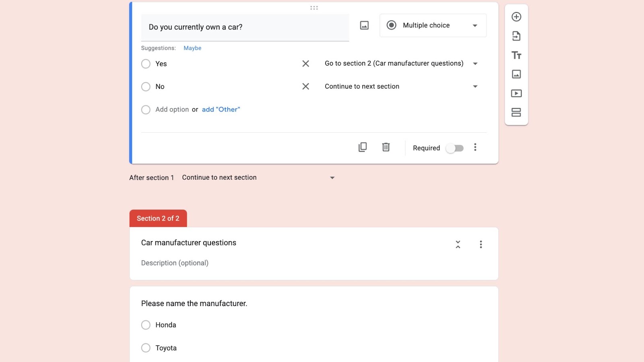
Task: Add a new section to the form
Action: pos(516,112)
